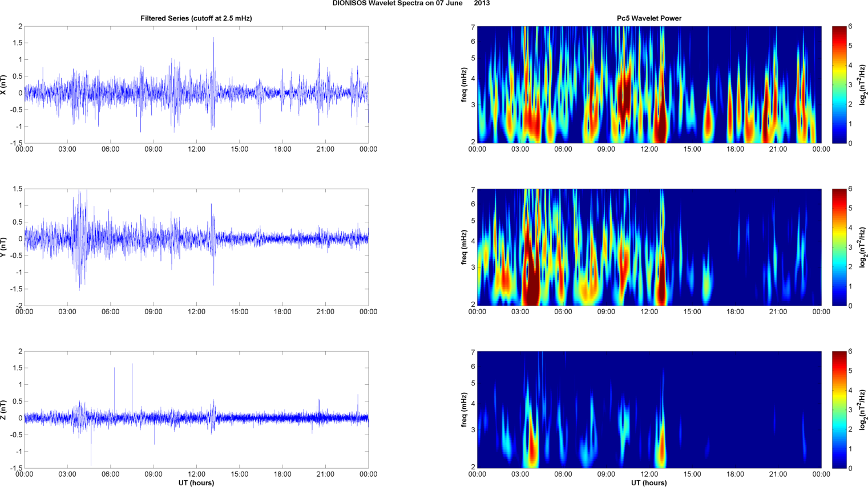
Task: Click the X component wavelet power spectrogram
Action: [649, 84]
